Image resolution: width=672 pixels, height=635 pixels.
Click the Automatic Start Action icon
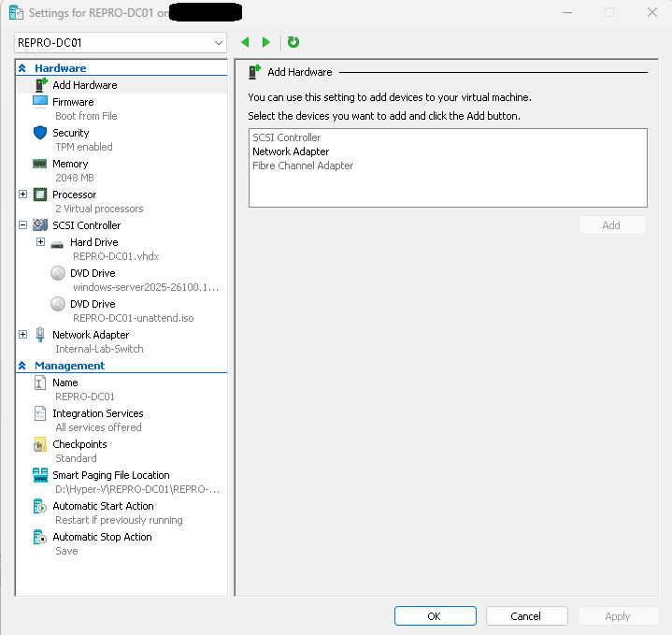pyautogui.click(x=40, y=506)
